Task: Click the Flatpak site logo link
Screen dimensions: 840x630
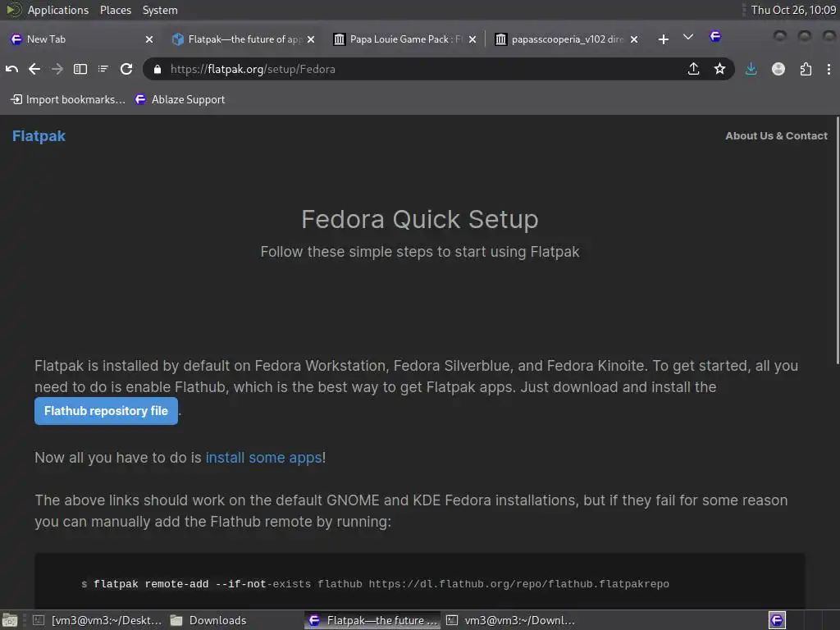Action: coord(39,136)
